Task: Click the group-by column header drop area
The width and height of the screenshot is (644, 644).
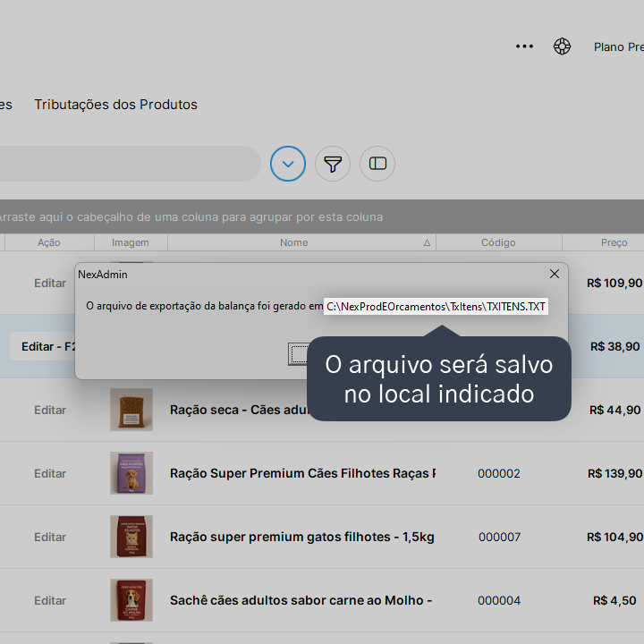Action: click(322, 216)
